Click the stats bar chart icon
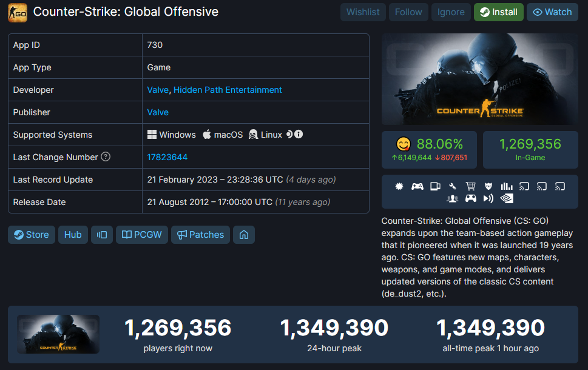This screenshot has width=588, height=370. point(506,186)
